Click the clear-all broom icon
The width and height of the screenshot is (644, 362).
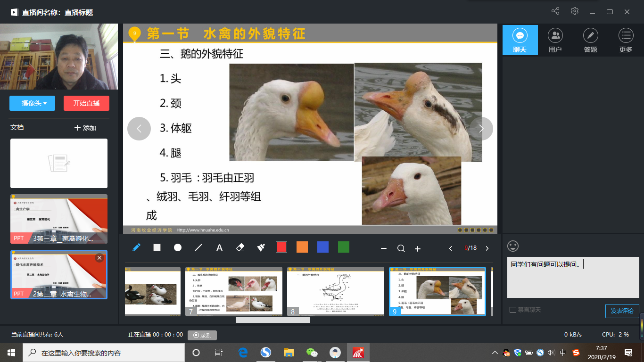pyautogui.click(x=261, y=247)
